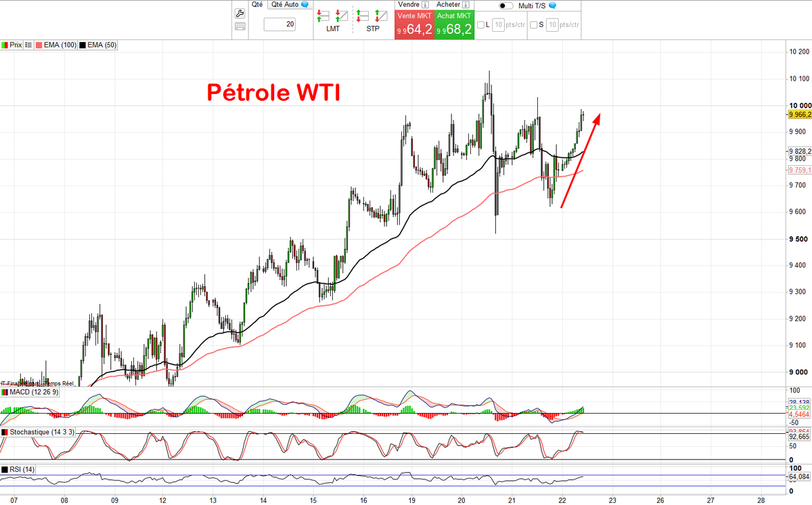Select the horizontal stop order icon above STP
Screen dimensions: 812x505
[363, 15]
